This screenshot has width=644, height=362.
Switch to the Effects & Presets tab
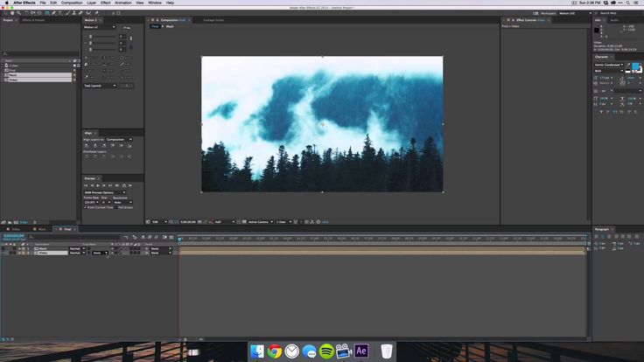click(x=33, y=20)
